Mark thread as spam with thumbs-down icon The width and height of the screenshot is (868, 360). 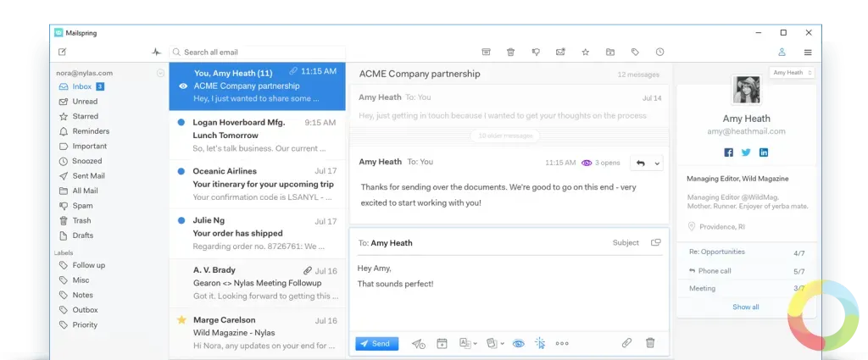pyautogui.click(x=536, y=52)
